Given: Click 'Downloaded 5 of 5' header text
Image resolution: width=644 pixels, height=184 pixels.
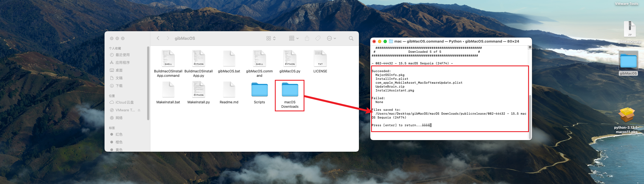Looking at the screenshot, I should pyautogui.click(x=425, y=52).
